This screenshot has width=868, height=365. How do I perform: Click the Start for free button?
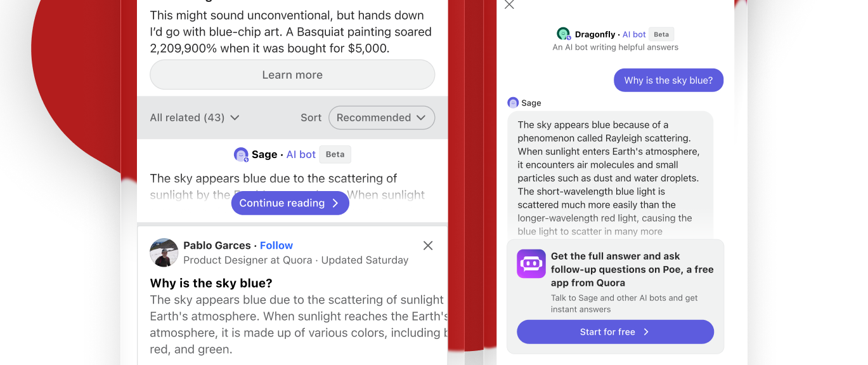pos(615,332)
